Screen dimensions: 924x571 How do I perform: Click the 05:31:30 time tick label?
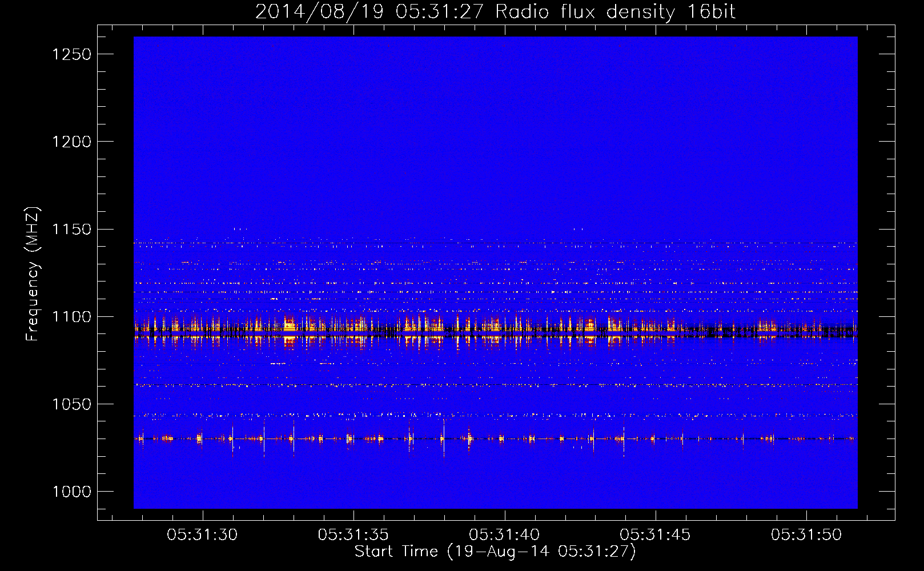(x=202, y=535)
